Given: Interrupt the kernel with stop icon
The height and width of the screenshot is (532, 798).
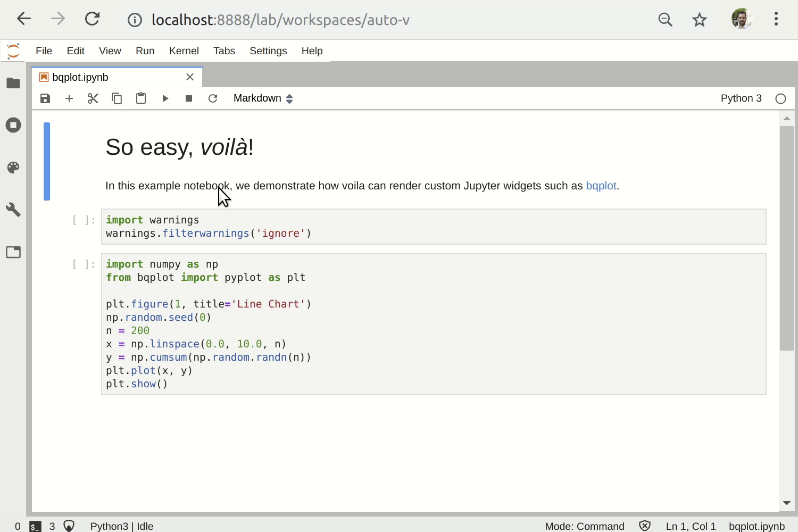Looking at the screenshot, I should (189, 98).
